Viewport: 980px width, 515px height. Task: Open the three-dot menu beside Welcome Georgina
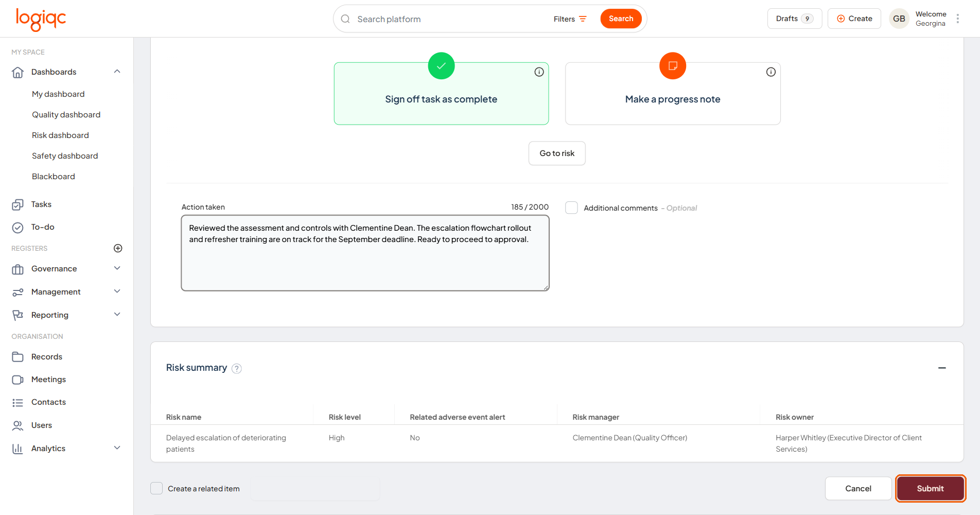(957, 19)
